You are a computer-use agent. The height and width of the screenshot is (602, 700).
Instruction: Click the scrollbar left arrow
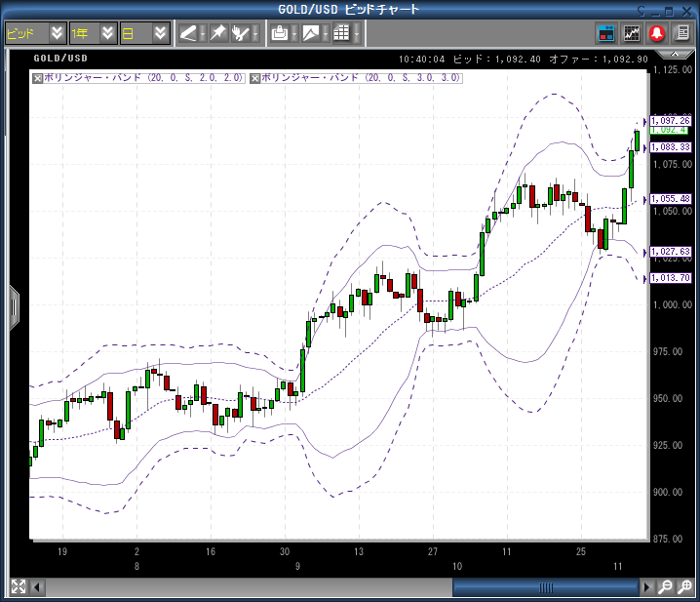[38, 586]
